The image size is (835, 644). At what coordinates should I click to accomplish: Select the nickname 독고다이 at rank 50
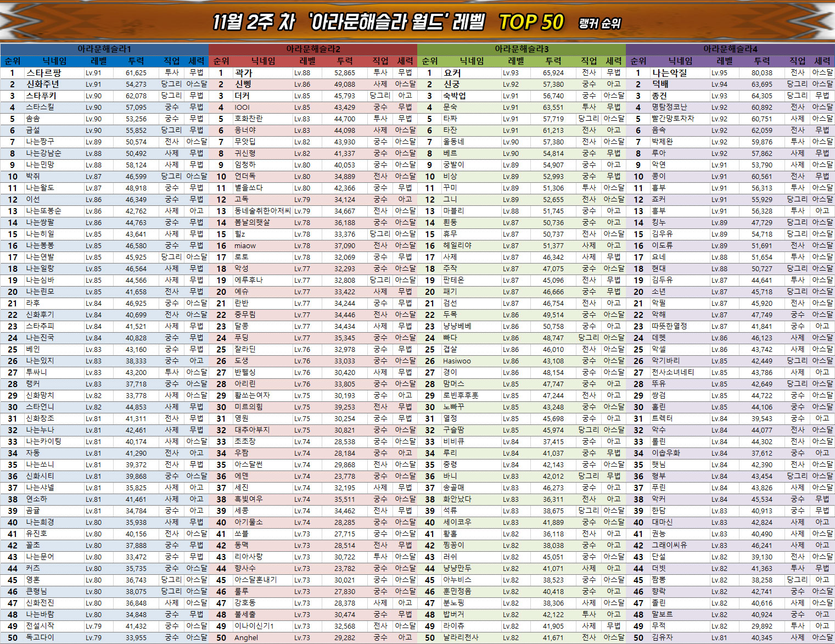(40, 637)
